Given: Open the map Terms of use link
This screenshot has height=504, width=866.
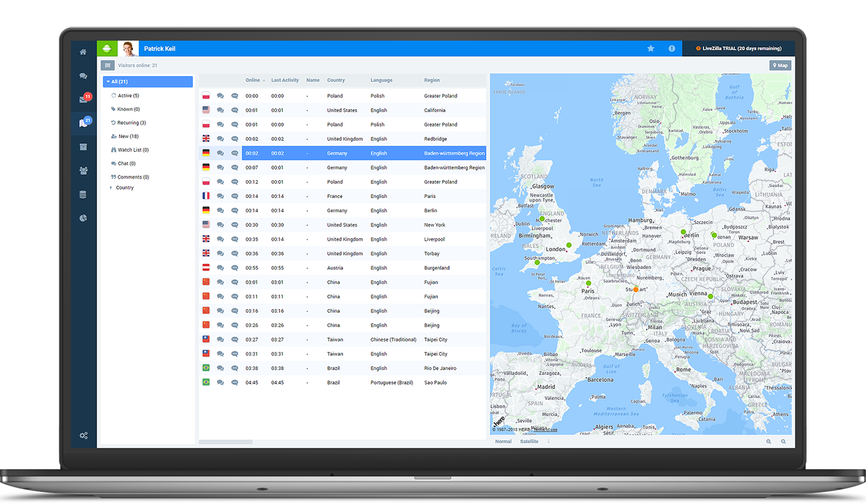Looking at the screenshot, I should 546,430.
